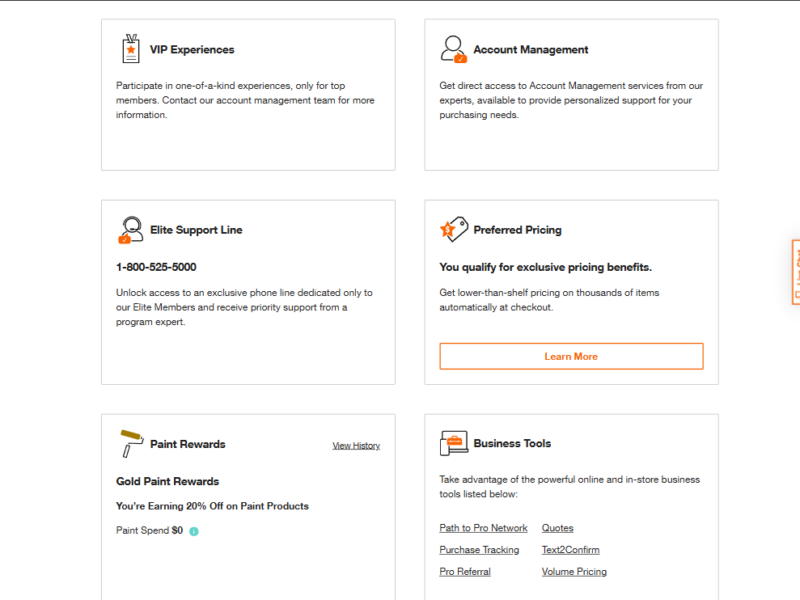Click the Elite Support Line headset icon
The image size is (800, 600).
pos(130,230)
